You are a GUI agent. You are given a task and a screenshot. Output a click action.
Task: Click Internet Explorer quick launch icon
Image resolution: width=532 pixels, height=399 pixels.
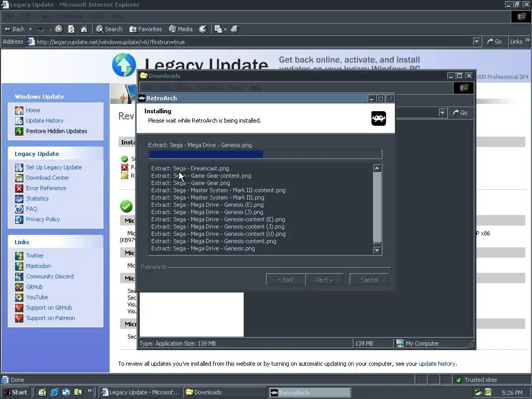(x=54, y=392)
